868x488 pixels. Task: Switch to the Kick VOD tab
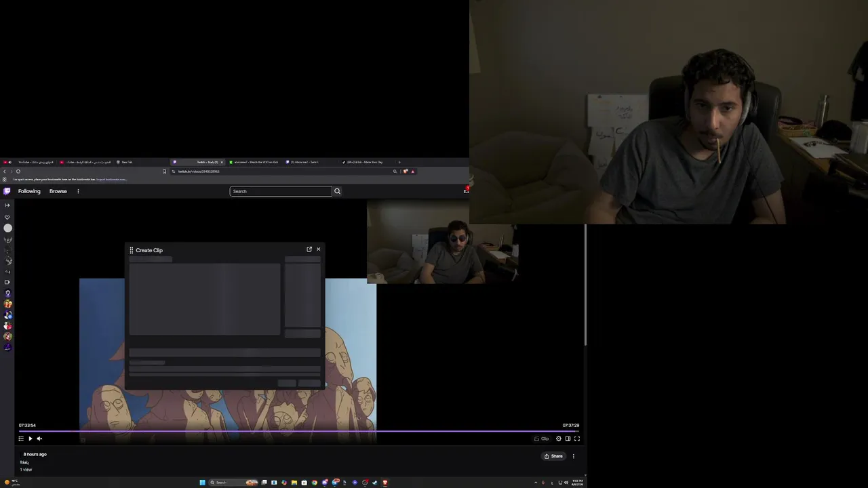(254, 162)
